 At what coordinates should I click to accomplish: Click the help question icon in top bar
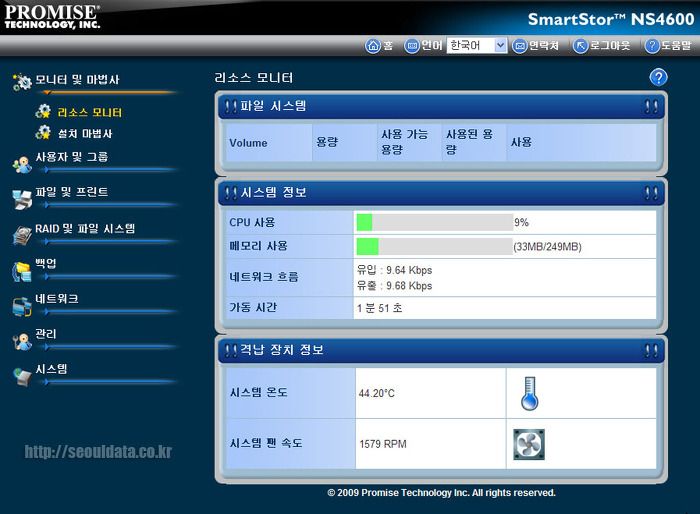click(x=652, y=46)
